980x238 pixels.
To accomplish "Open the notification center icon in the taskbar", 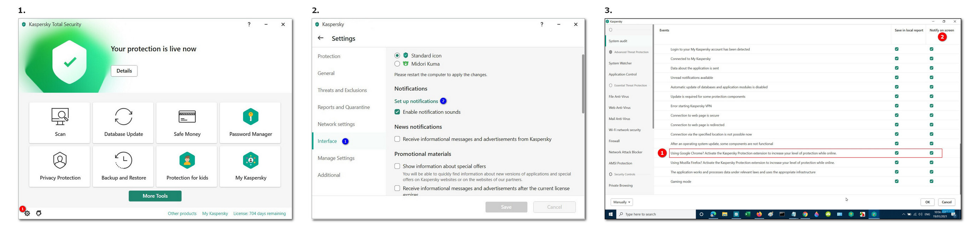I will click(953, 214).
